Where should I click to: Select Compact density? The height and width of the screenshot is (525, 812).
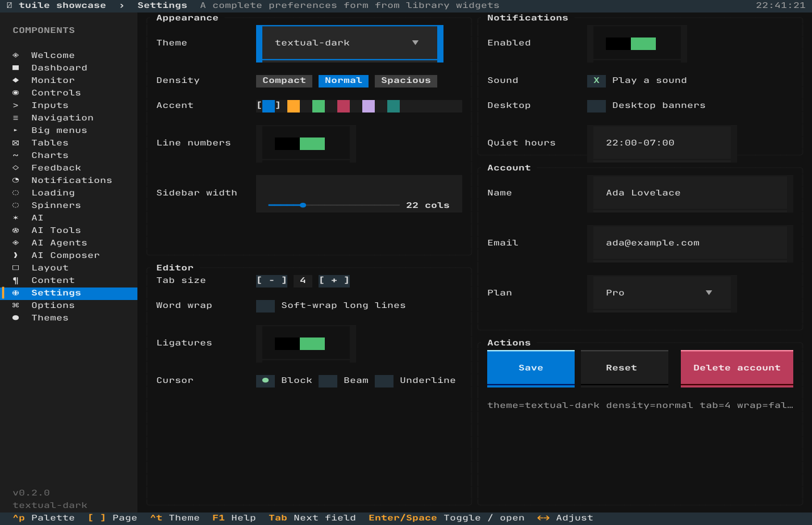pos(284,81)
